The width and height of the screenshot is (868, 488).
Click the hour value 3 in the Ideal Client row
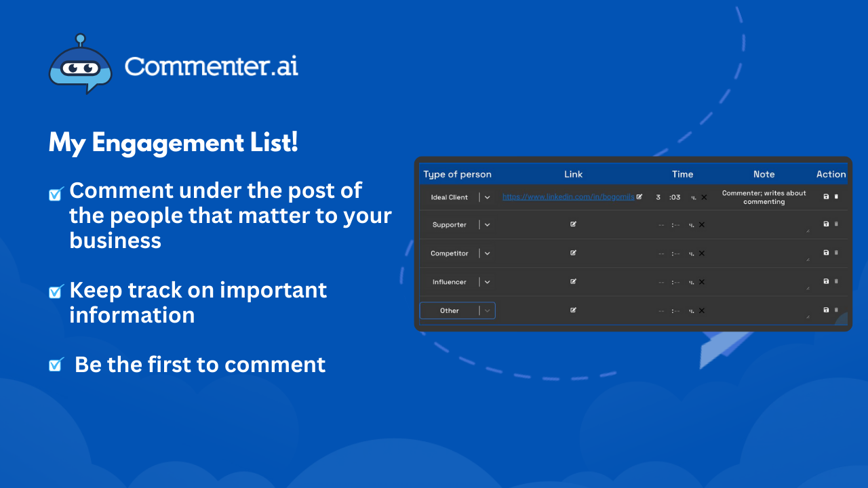pyautogui.click(x=658, y=197)
